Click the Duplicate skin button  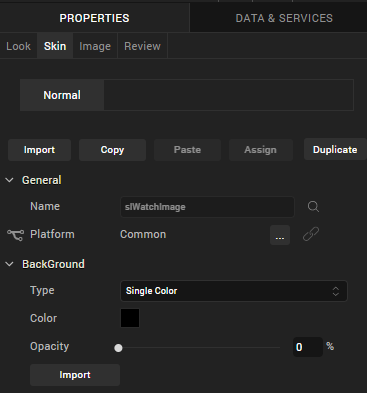[335, 150]
